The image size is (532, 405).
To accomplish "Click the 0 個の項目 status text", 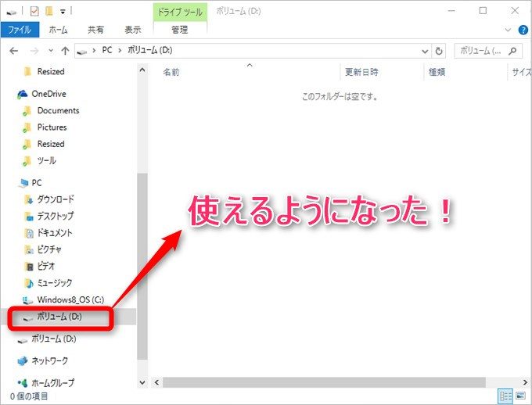I will click(x=29, y=396).
